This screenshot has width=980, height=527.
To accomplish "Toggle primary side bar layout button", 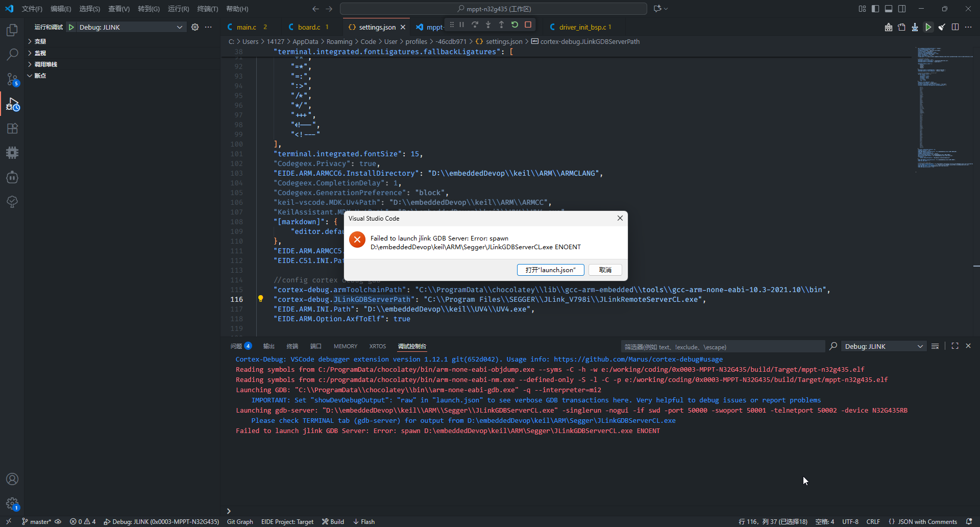I will coord(875,9).
